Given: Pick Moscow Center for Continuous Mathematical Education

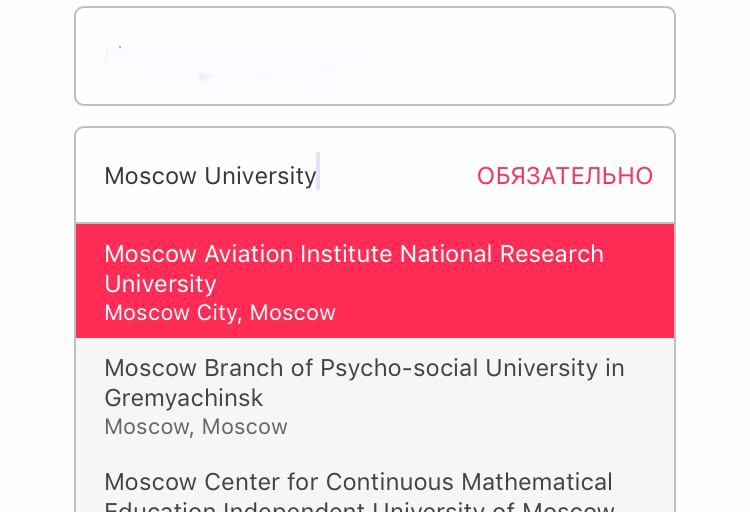Looking at the screenshot, I should click(375, 490).
